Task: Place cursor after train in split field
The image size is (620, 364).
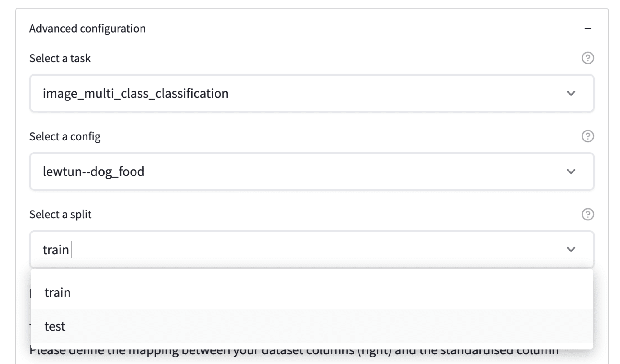Action: coord(70,250)
